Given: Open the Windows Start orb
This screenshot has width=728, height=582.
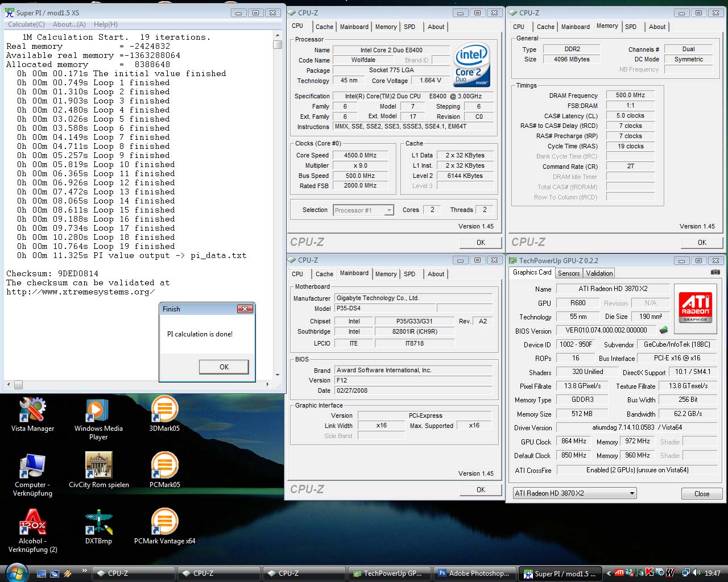Looking at the screenshot, I should click(15, 572).
